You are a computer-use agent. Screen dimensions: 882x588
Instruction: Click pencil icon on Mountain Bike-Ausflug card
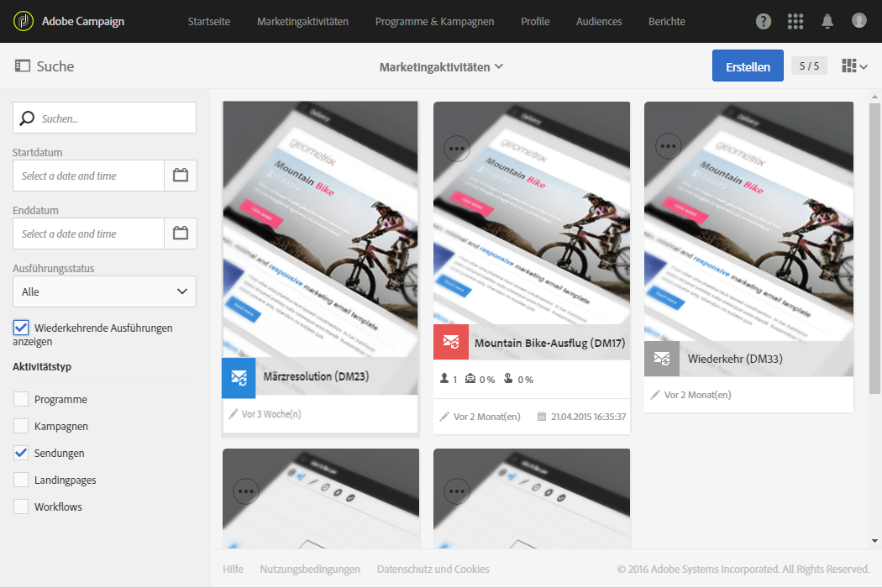(444, 417)
